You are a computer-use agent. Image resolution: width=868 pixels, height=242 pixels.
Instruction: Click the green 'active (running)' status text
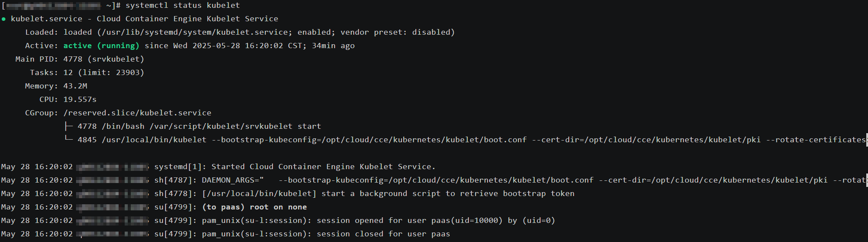pyautogui.click(x=101, y=46)
